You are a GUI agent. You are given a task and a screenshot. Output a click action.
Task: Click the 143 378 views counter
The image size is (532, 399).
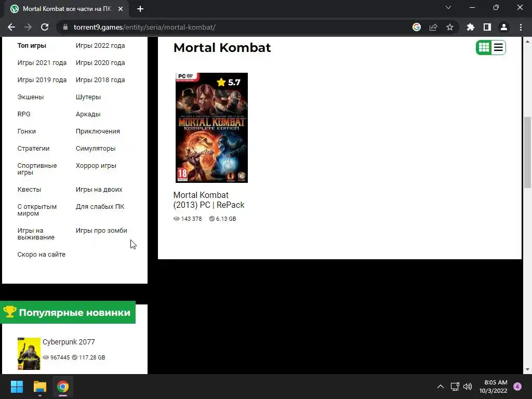tap(188, 219)
